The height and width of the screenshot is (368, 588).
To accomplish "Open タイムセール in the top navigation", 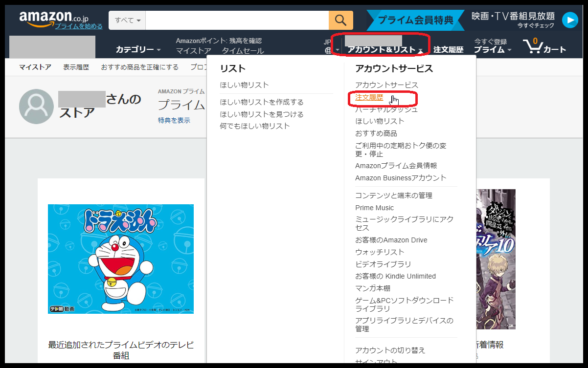I will (243, 51).
